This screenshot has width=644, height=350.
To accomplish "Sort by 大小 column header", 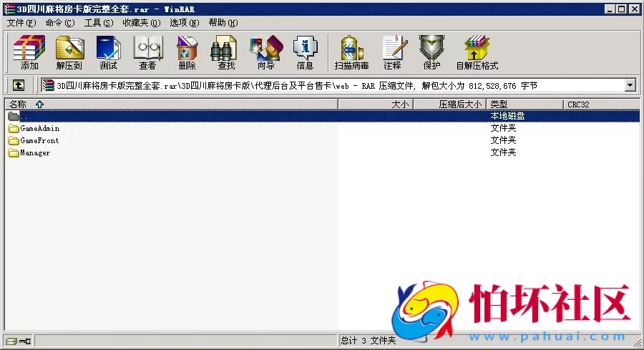I will (376, 104).
